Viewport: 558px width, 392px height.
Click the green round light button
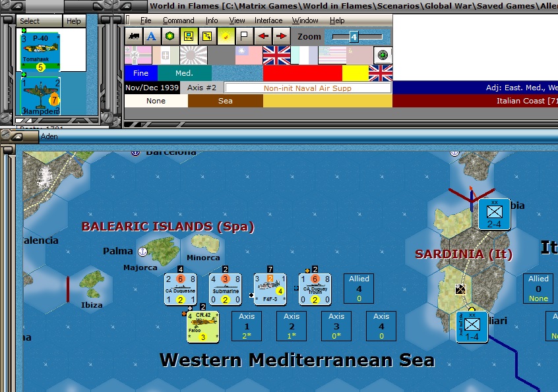383,55
